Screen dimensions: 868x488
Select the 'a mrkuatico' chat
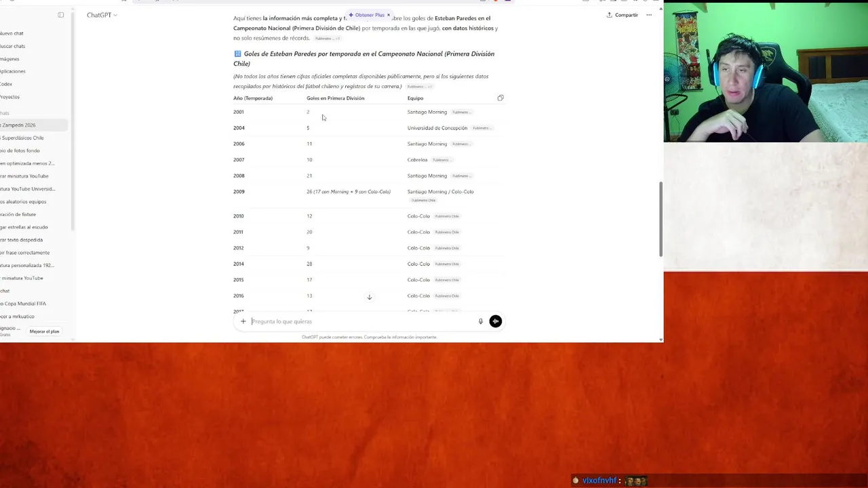point(34,317)
